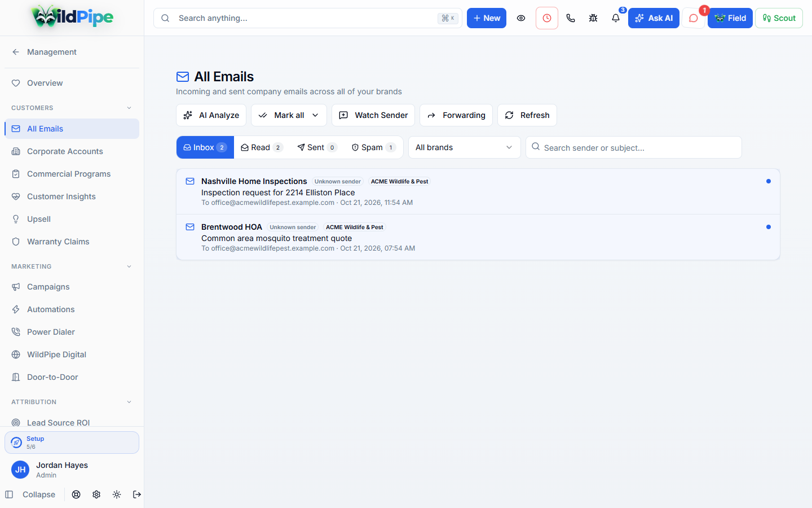
Task: Open Power Dialer
Action: pyautogui.click(x=72, y=332)
